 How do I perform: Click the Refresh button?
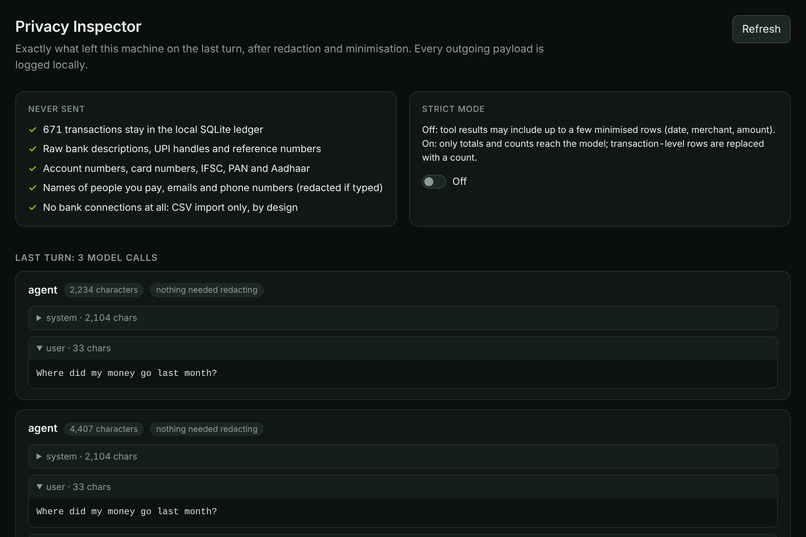(x=761, y=29)
